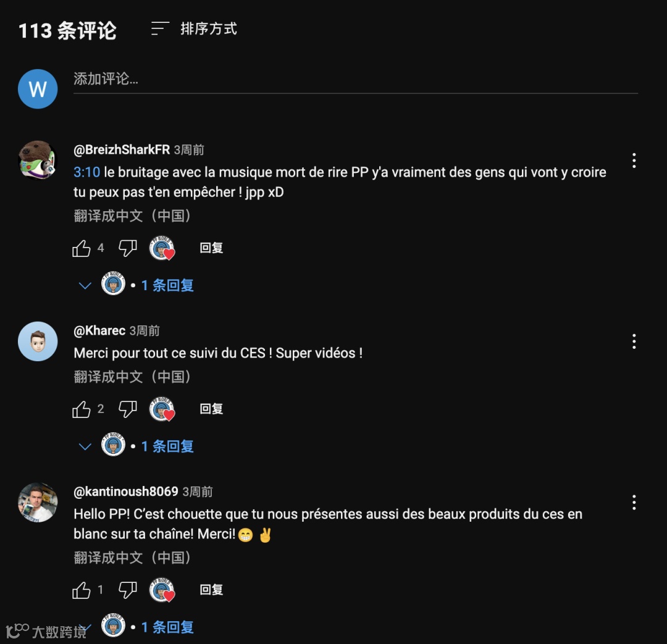Focus the 添加评论 comment input field
The image size is (667, 644).
coord(356,80)
